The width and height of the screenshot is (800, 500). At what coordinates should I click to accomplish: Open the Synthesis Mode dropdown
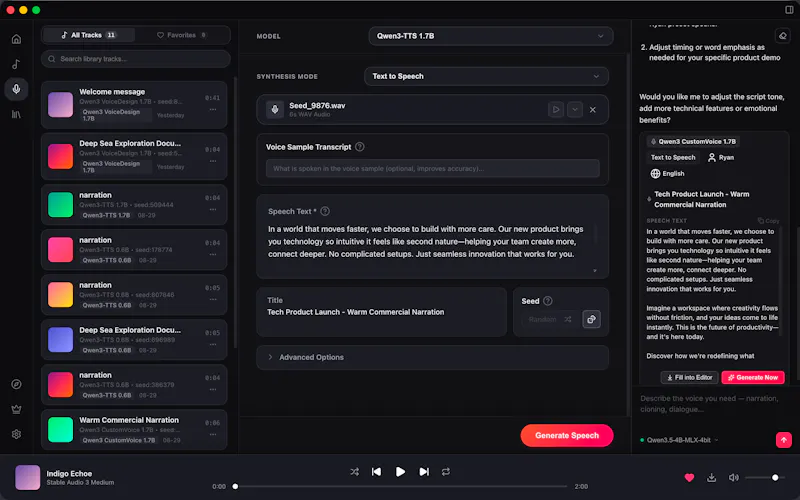tap(486, 77)
